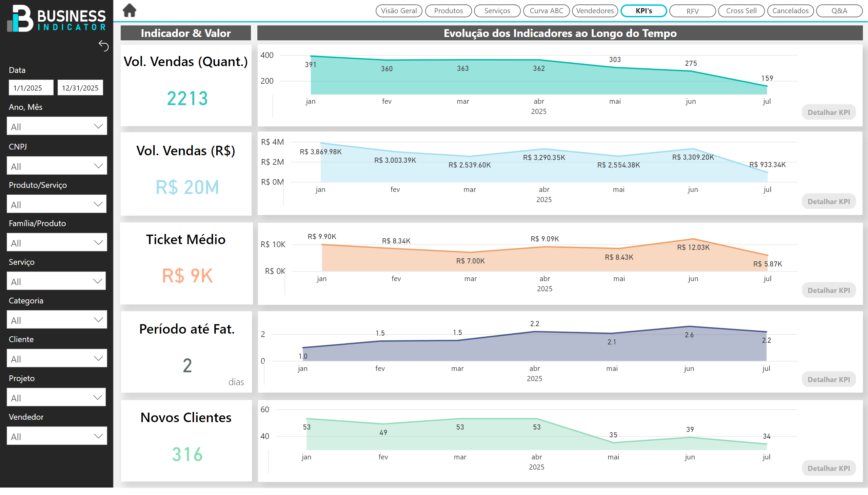
Task: Switch to the Visão Geral tab
Action: coord(399,11)
